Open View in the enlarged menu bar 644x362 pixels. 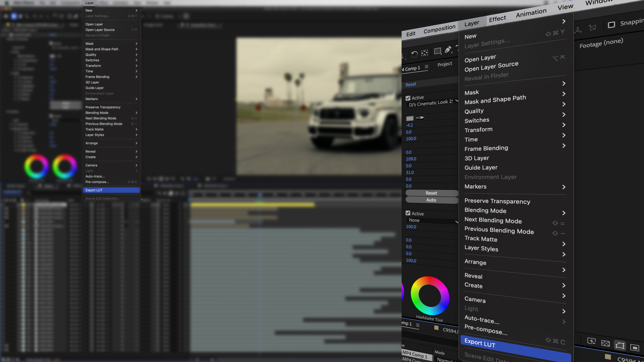point(565,7)
